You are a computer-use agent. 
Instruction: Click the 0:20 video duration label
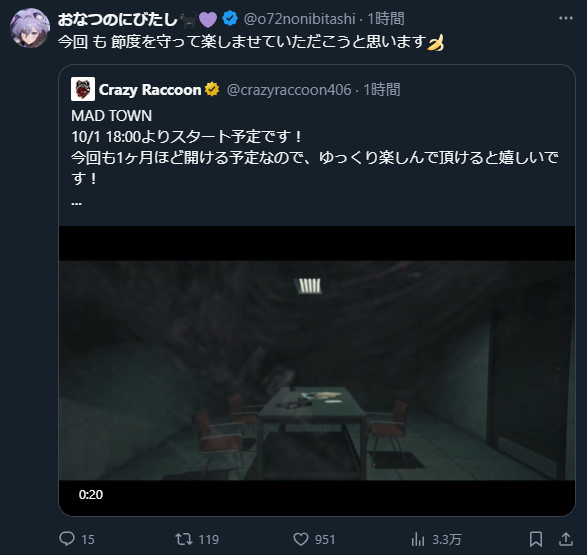point(91,495)
